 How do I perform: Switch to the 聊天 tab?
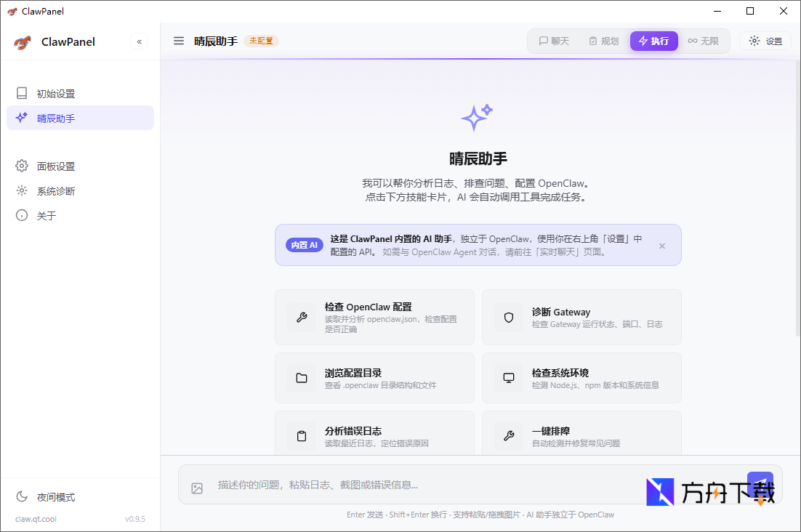(554, 41)
